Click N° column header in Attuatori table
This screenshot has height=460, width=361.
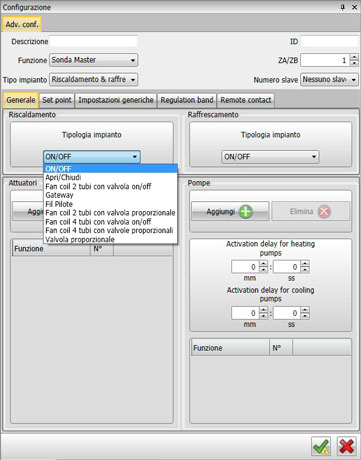102,249
